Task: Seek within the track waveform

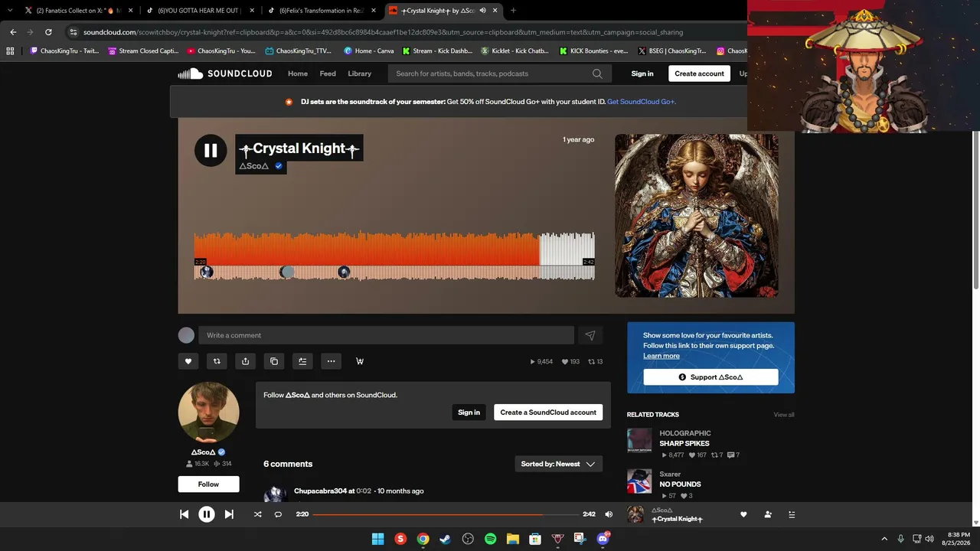Action: click(x=394, y=256)
